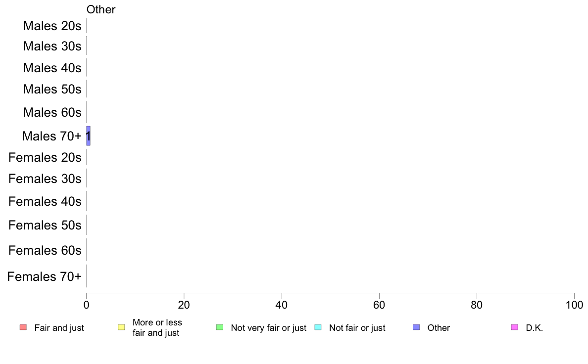This screenshot has width=588, height=364.
Task: Click the green Not very fair swatch
Action: (220, 327)
